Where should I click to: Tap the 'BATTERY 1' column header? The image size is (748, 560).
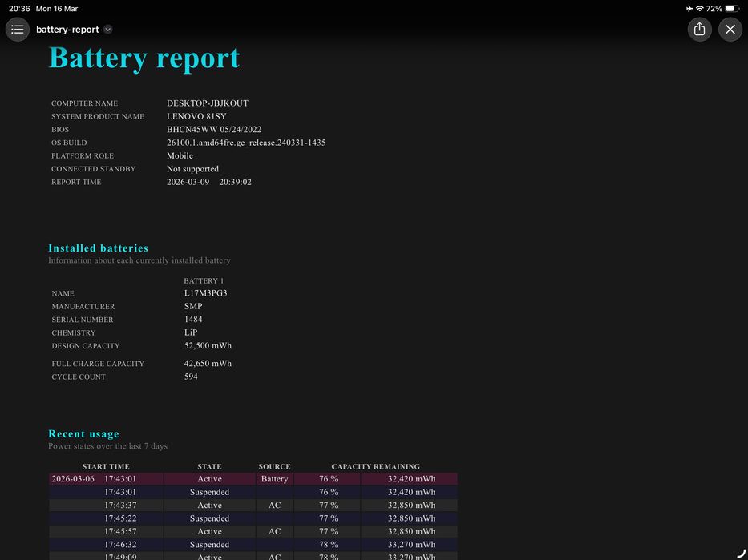204,280
